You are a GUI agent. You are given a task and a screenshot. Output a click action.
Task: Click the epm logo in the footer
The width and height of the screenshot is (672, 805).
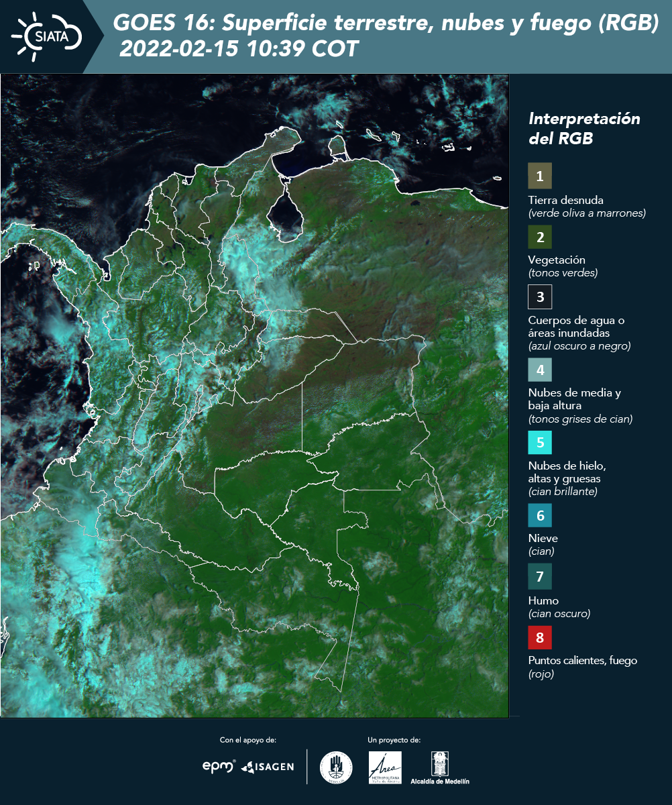pyautogui.click(x=219, y=766)
